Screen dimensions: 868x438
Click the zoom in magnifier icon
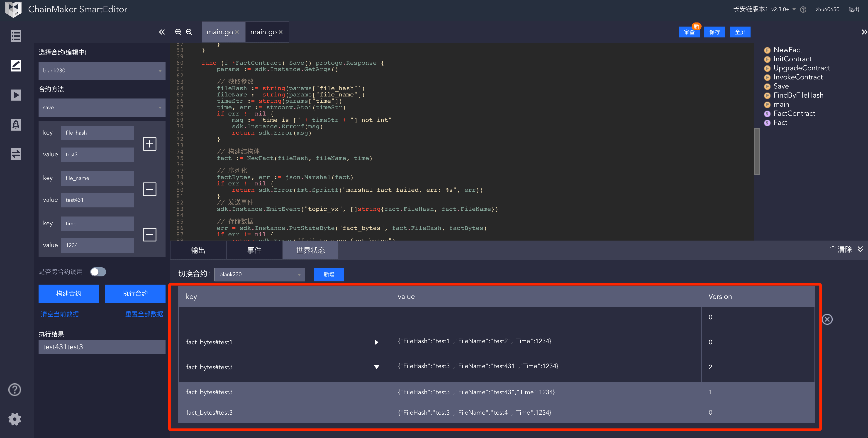pyautogui.click(x=178, y=32)
